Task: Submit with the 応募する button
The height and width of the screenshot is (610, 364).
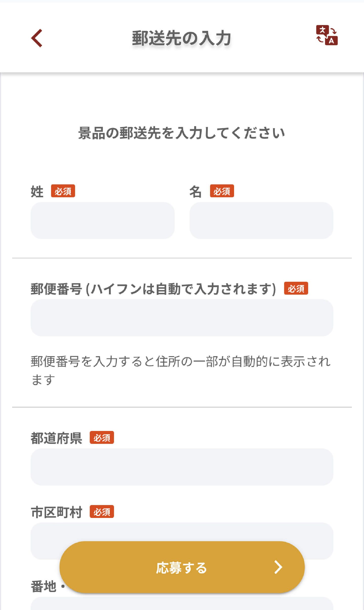Action: (182, 567)
